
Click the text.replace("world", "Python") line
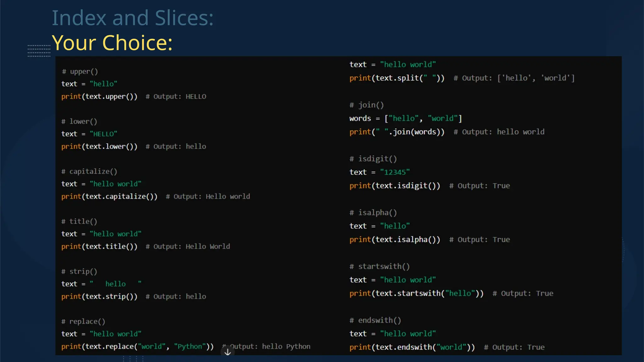(x=137, y=346)
